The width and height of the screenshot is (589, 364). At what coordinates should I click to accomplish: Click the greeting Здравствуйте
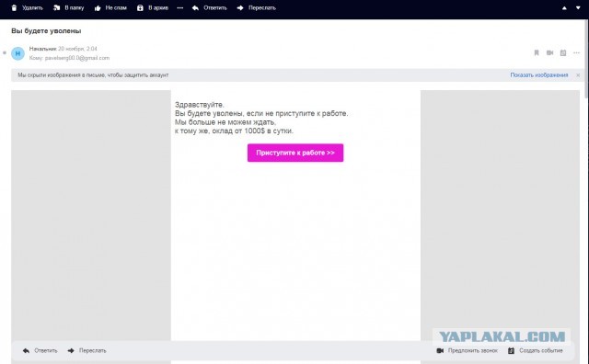(200, 105)
